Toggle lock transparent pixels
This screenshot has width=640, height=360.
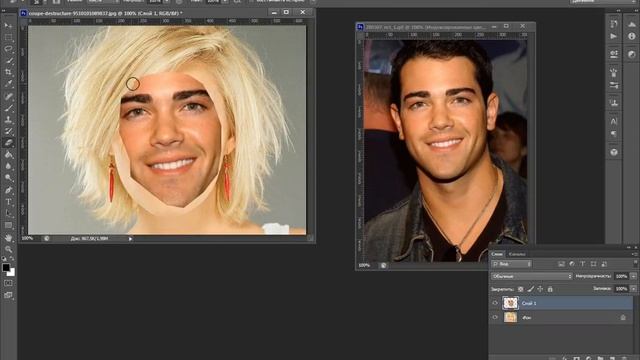point(520,289)
